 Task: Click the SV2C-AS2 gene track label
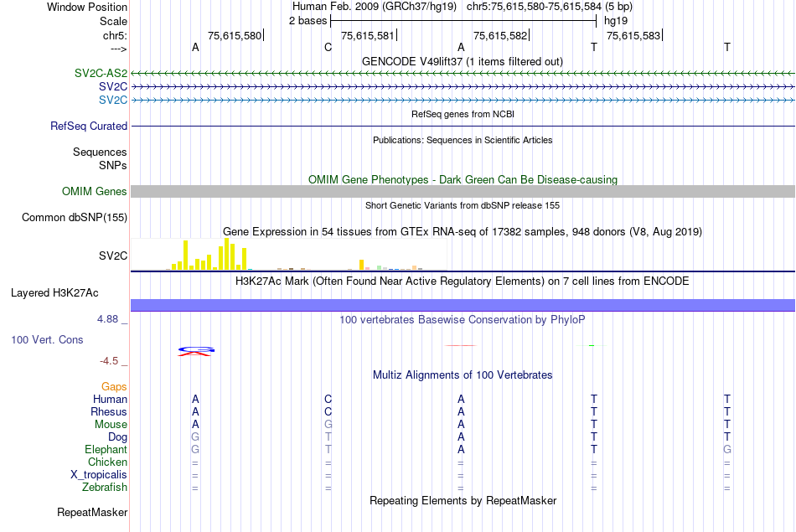click(101, 73)
